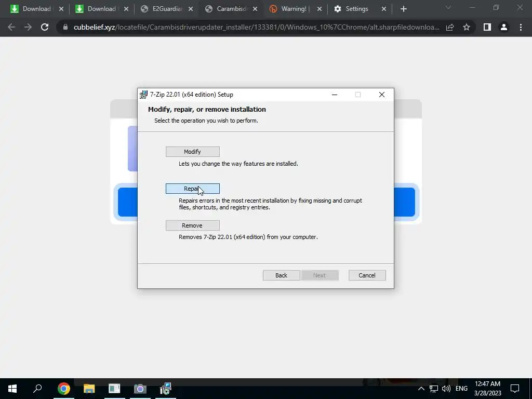Open File Explorer from taskbar
The image size is (532, 399).
[x=89, y=389]
